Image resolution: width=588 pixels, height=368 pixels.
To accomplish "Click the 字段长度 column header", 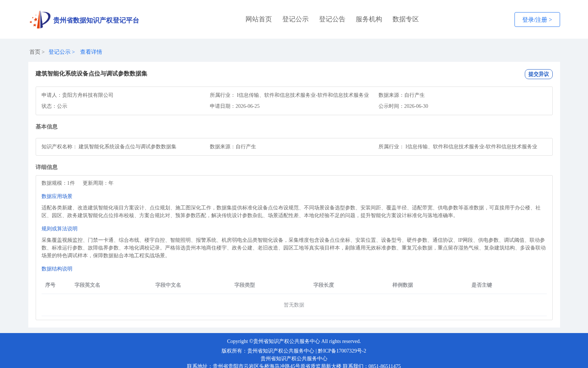I will [324, 285].
